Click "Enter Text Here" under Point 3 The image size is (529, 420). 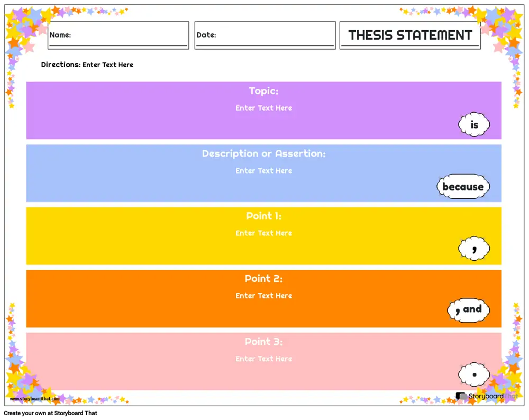coord(263,359)
